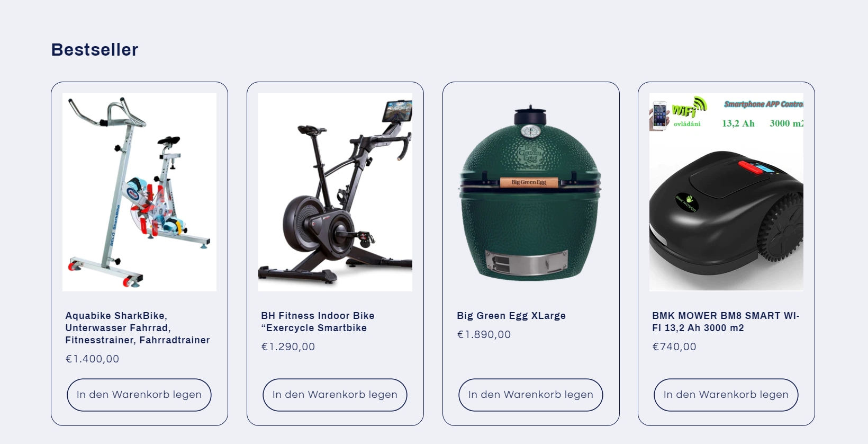The image size is (868, 444).
Task: Click the €1.400,00 price text
Action: coord(92,359)
